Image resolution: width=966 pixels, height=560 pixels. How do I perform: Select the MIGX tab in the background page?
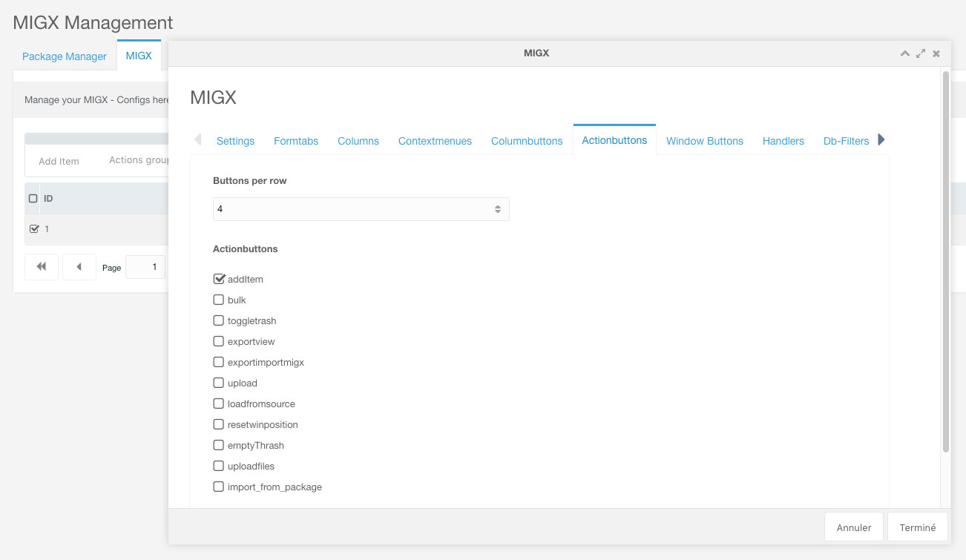point(139,56)
